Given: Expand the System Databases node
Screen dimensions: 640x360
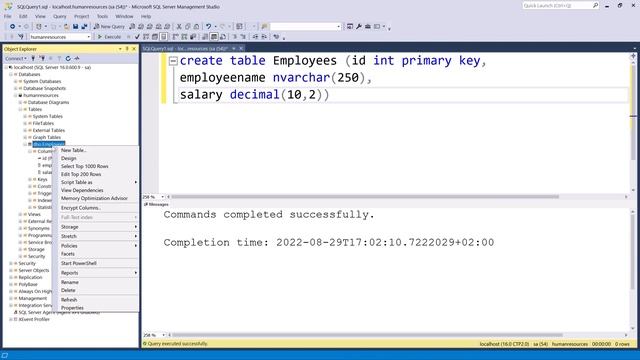Looking at the screenshot, I should pos(16,81).
